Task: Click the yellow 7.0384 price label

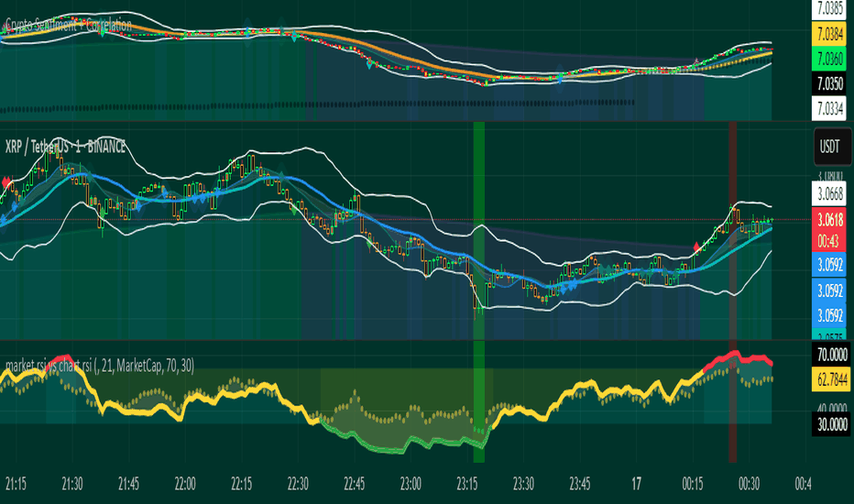Action: pos(830,34)
